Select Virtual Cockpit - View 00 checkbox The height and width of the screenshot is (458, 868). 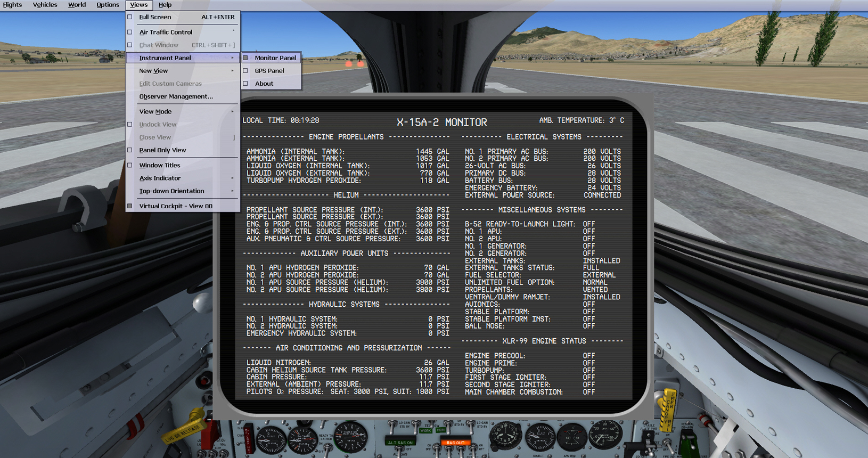coord(129,206)
